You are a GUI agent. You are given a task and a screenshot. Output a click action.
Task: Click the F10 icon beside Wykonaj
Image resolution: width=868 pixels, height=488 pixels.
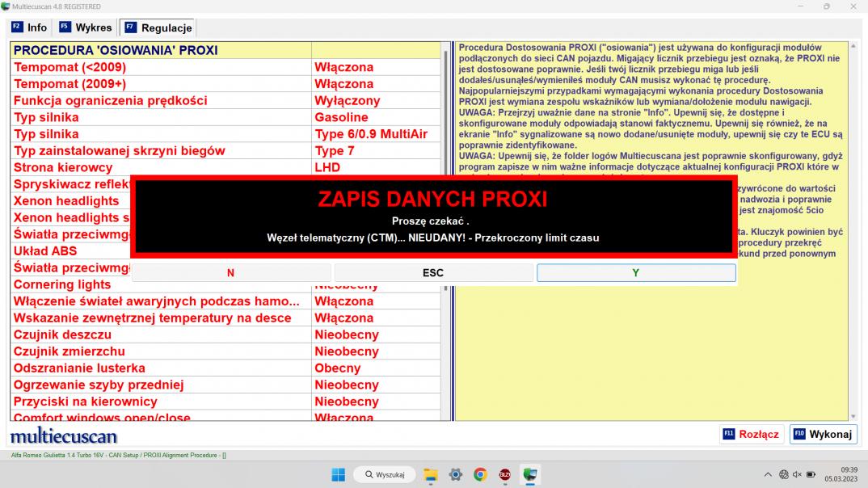799,434
